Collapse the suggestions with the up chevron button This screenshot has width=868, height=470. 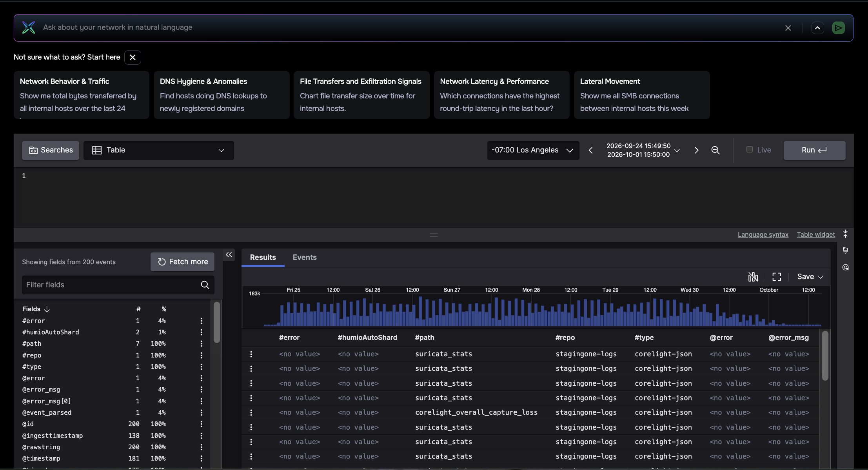817,28
